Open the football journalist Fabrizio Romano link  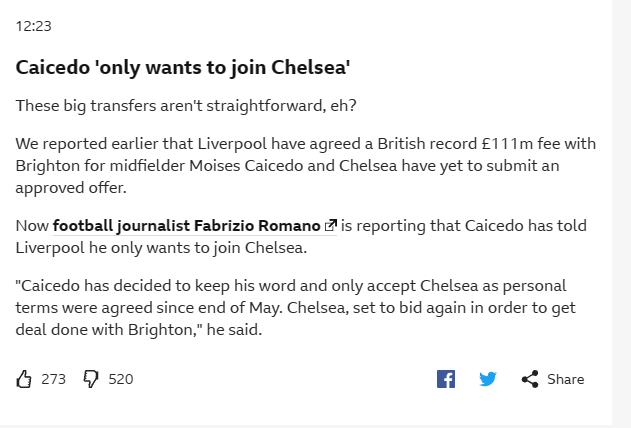tap(195, 226)
